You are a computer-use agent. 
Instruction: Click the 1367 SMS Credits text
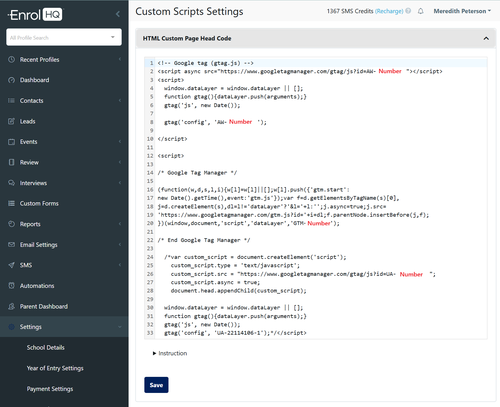coord(350,11)
